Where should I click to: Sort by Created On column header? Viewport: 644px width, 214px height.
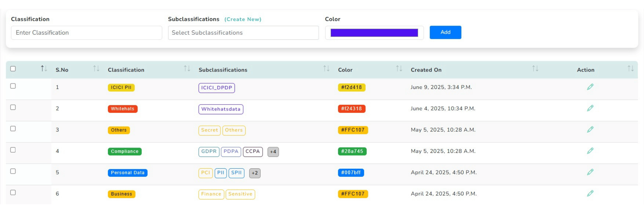click(x=535, y=69)
